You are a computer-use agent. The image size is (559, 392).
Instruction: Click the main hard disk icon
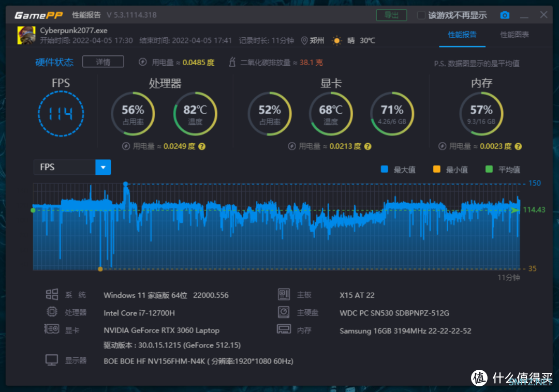tap(284, 312)
